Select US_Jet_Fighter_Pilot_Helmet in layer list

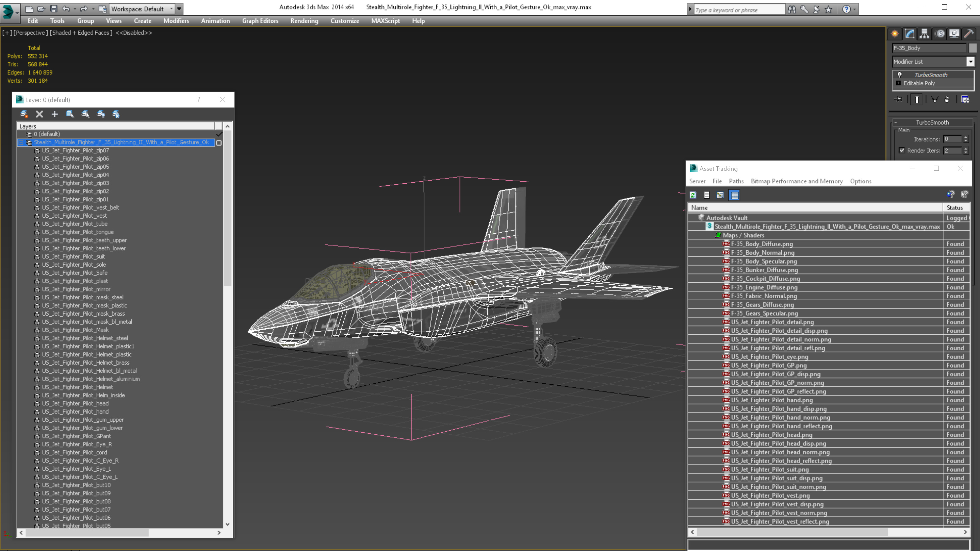77,387
